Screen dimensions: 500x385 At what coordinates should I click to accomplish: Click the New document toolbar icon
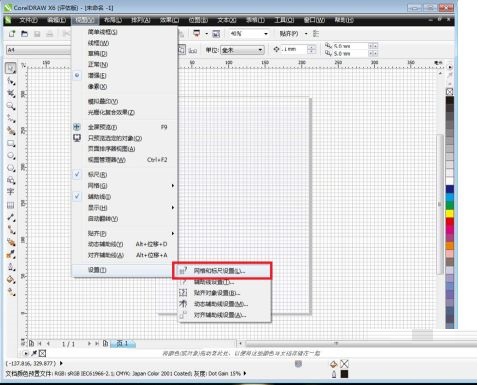point(12,34)
